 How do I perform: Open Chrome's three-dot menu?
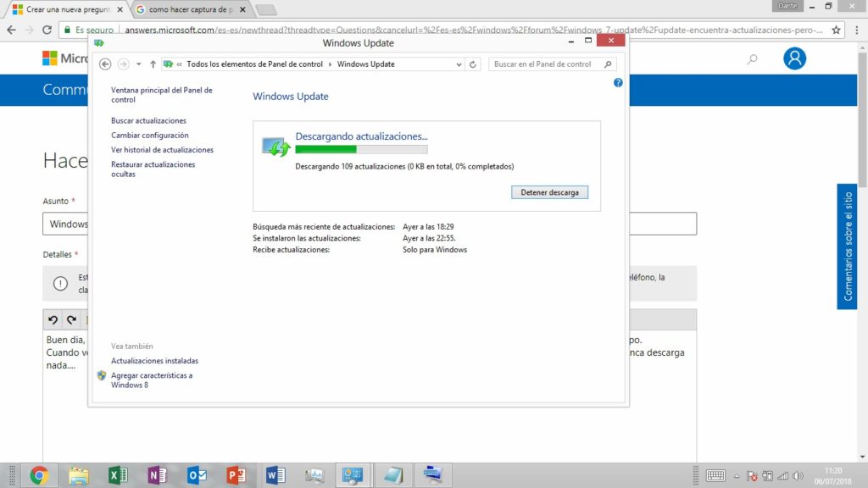pos(856,30)
